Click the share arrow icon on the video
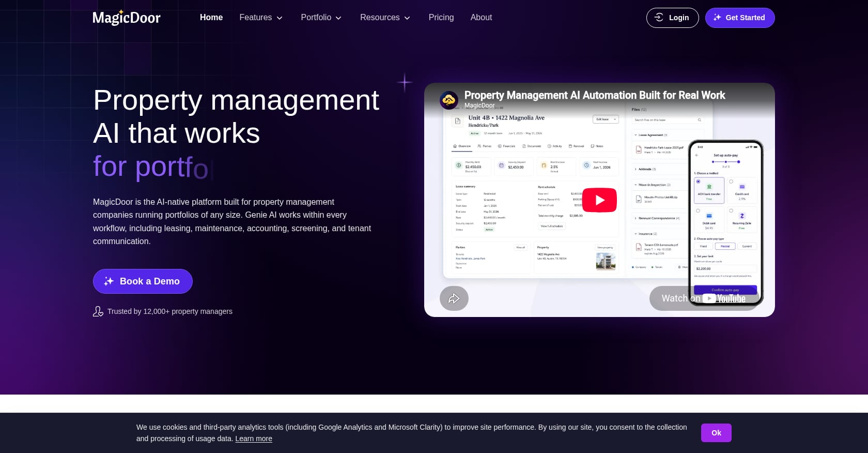This screenshot has height=453, width=868. click(x=454, y=298)
